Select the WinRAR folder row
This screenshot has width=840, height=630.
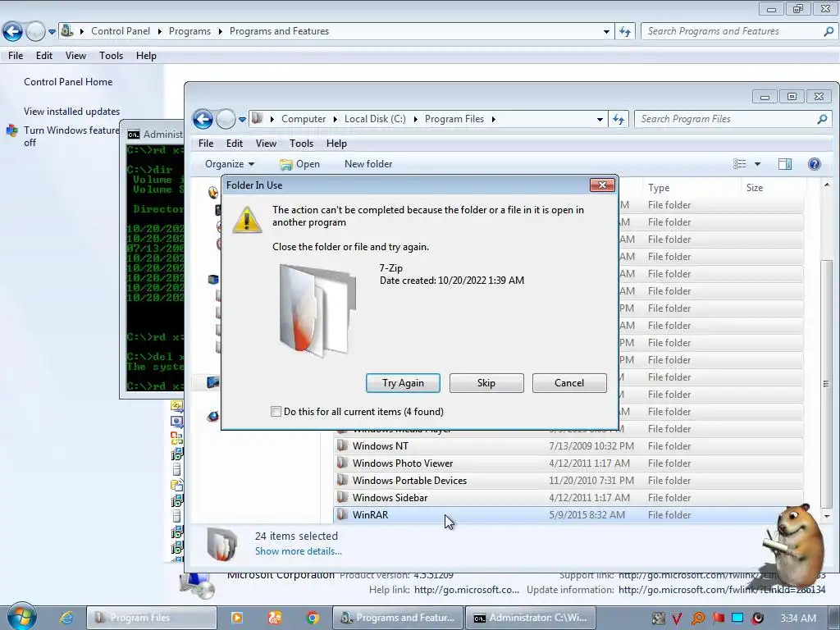[568, 515]
